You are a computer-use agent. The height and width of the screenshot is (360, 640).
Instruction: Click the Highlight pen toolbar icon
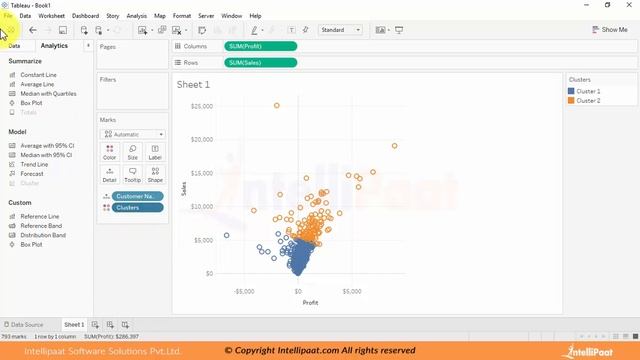click(254, 30)
